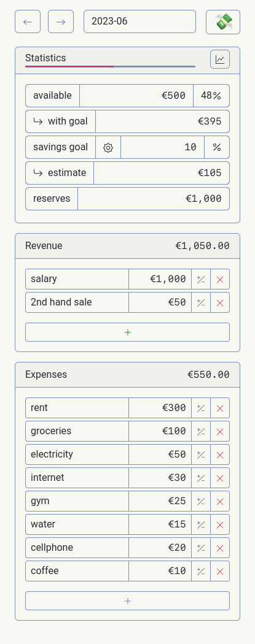The height and width of the screenshot is (644, 255).
Task: Click the money bills emoji button
Action: point(223,22)
